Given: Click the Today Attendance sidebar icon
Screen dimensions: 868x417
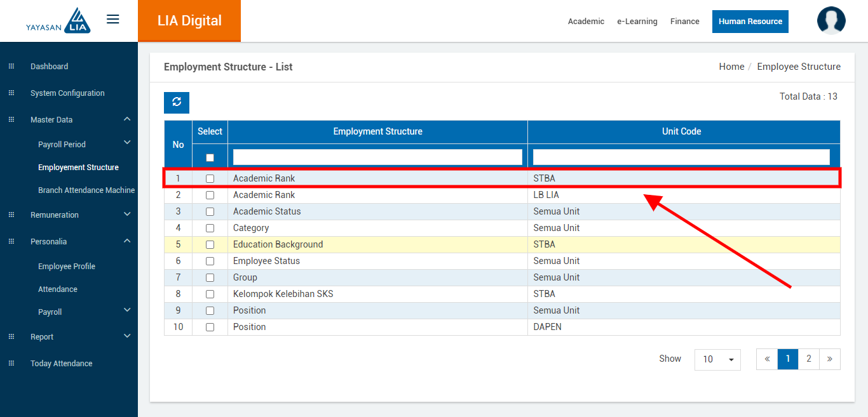Looking at the screenshot, I should (11, 363).
